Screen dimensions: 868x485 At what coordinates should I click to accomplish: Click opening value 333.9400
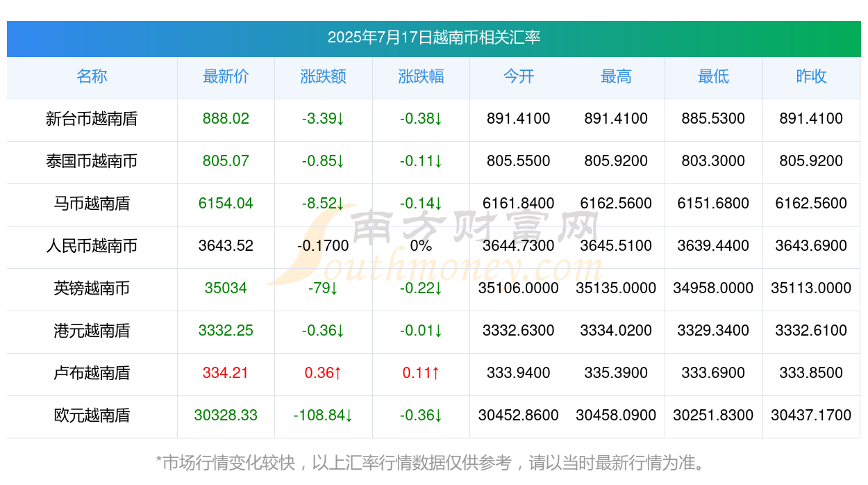(x=519, y=373)
